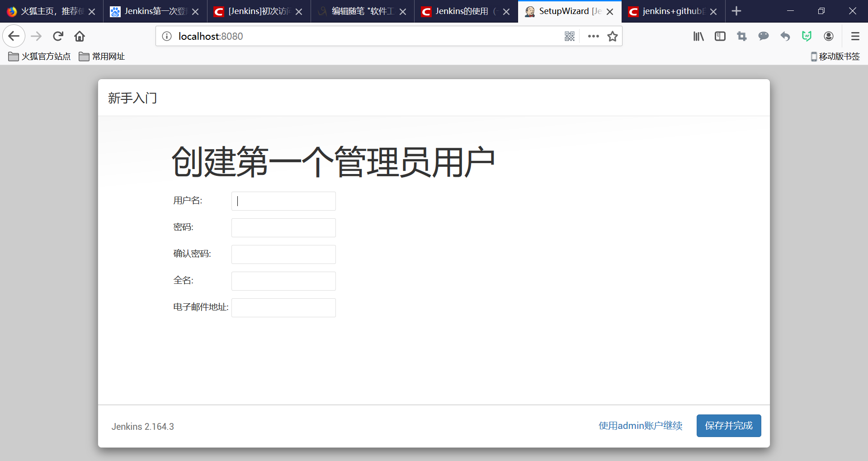Close the 火狐主页 tab

tap(92, 12)
